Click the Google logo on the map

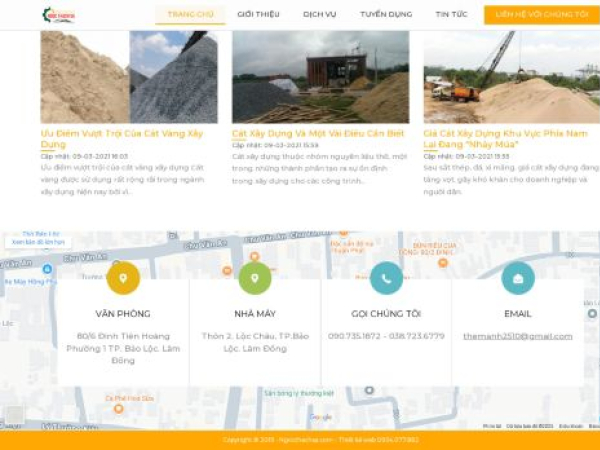pyautogui.click(x=320, y=417)
